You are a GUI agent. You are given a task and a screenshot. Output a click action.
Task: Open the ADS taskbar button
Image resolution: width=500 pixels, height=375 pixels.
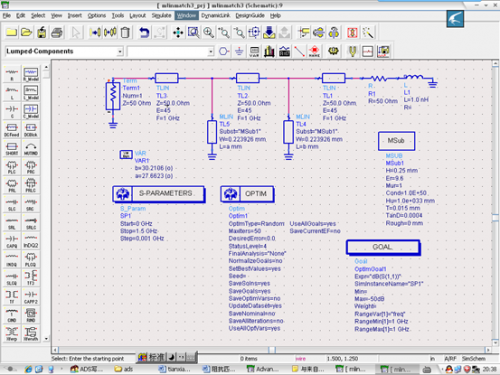tap(87, 369)
